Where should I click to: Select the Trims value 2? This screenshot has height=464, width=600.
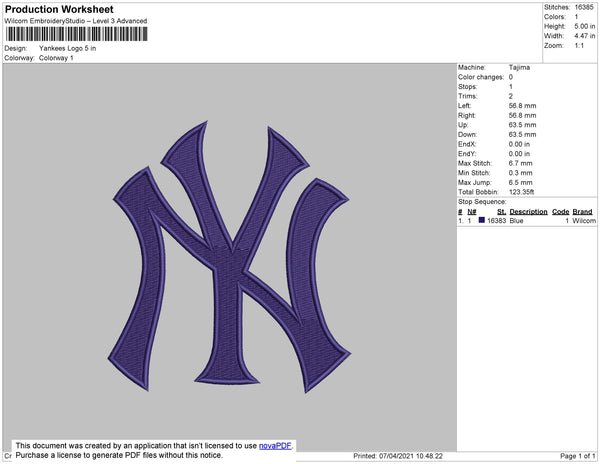pyautogui.click(x=511, y=96)
